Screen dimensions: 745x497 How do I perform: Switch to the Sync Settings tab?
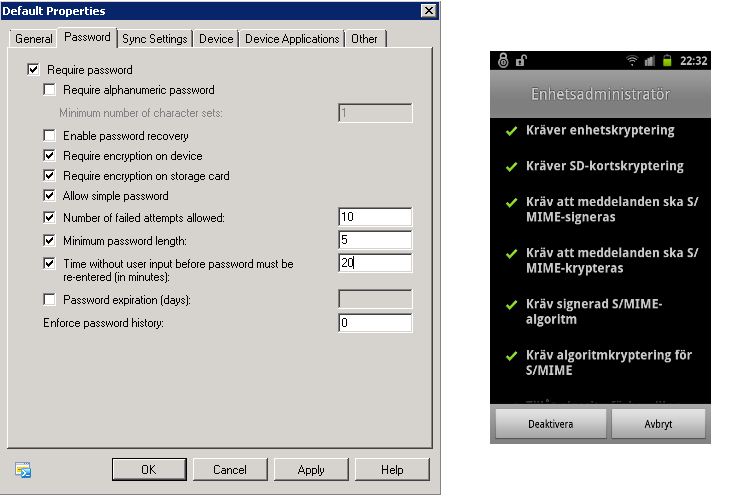coord(155,39)
